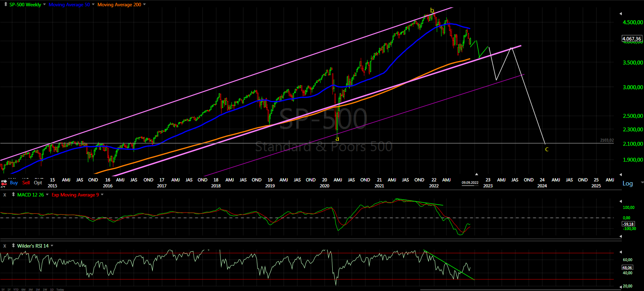Click the Buy button
This screenshot has height=291, width=644.
coord(14,183)
